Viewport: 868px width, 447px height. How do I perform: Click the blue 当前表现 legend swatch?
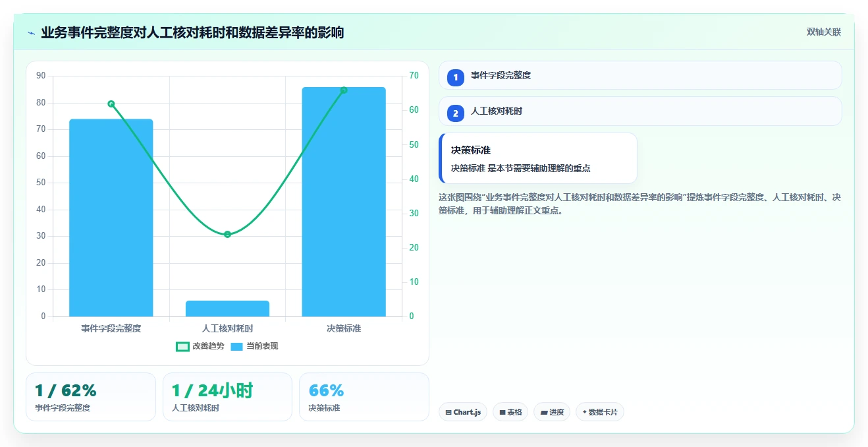point(237,346)
